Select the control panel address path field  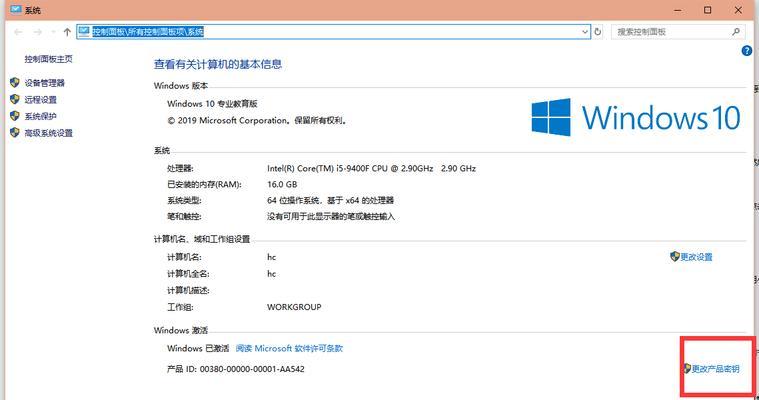[x=334, y=32]
